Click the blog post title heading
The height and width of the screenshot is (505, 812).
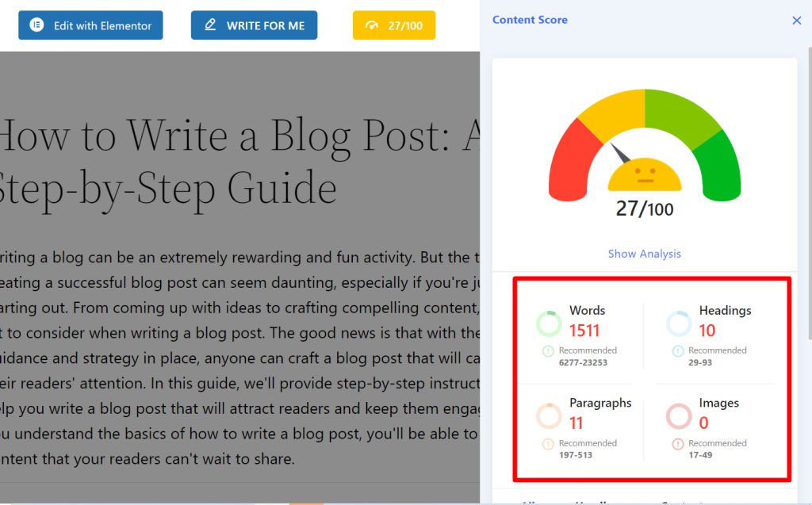tap(239, 162)
